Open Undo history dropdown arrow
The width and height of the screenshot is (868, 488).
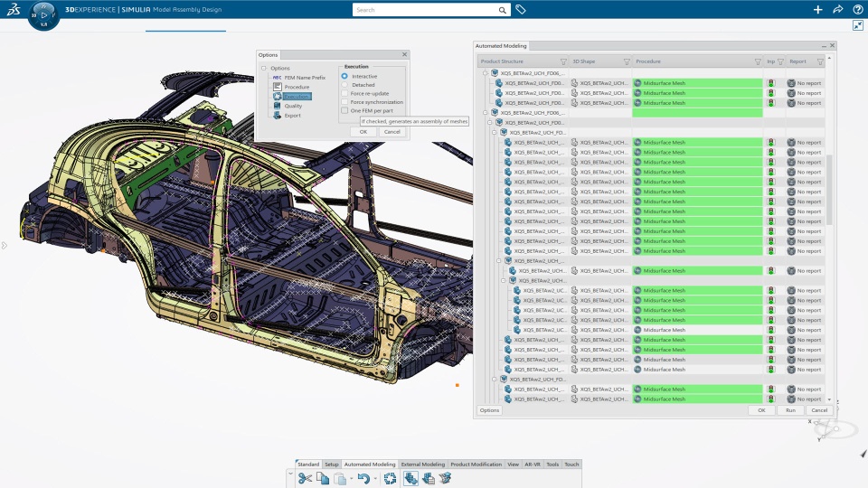click(x=374, y=479)
